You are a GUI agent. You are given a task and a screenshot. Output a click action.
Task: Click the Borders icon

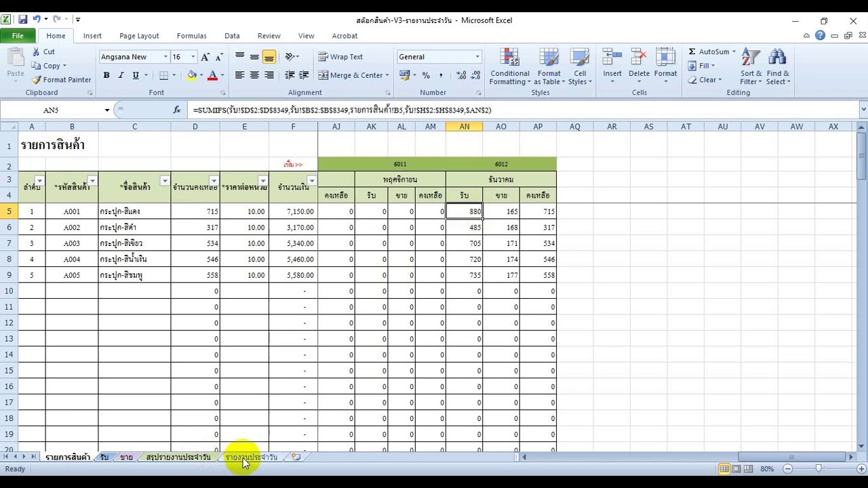coord(163,75)
